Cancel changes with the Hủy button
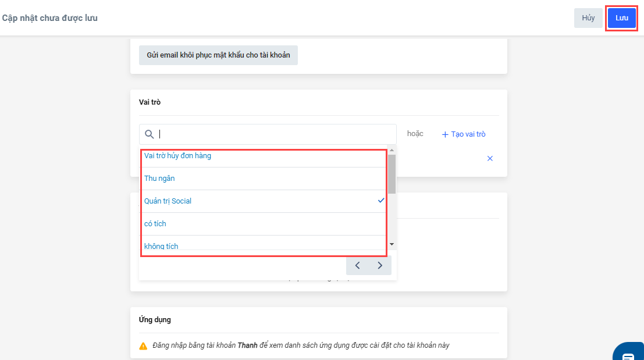This screenshot has height=360, width=644. coord(588,18)
